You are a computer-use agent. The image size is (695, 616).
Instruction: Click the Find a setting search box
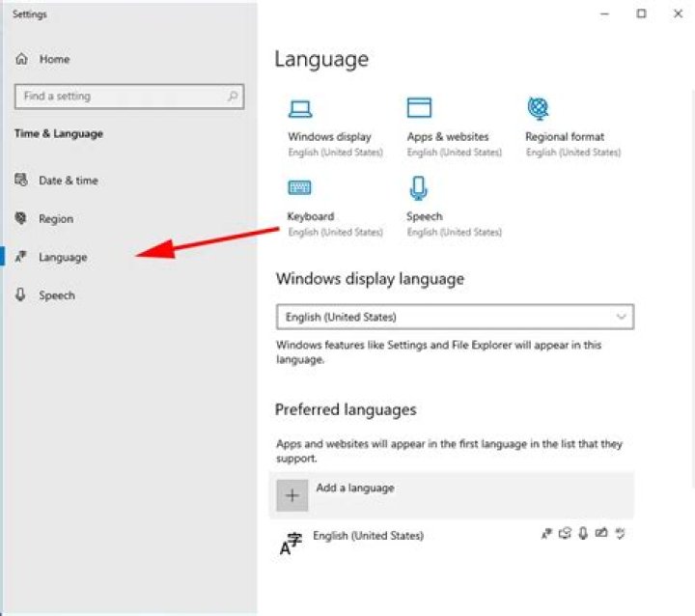(129, 97)
